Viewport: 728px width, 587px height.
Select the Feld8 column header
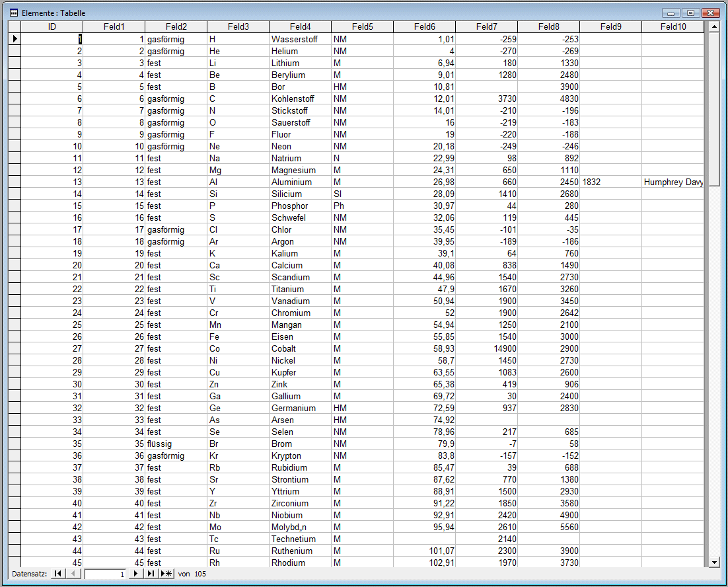click(549, 27)
